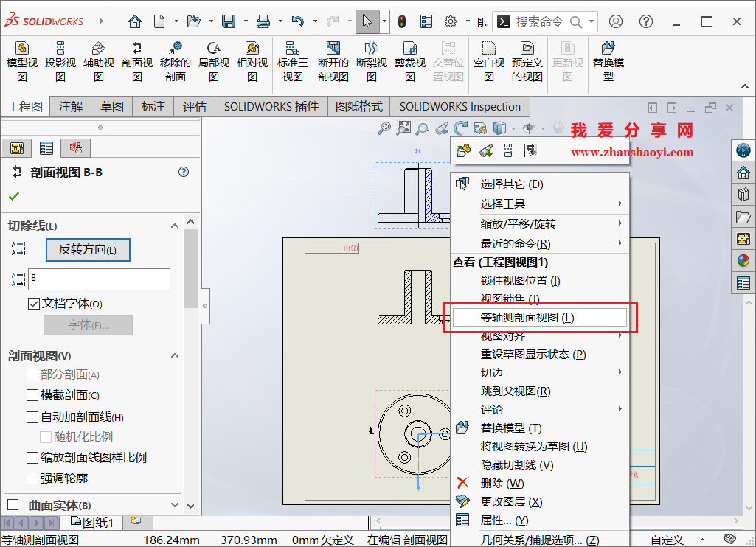Click the 反转方向 button

pos(88,250)
